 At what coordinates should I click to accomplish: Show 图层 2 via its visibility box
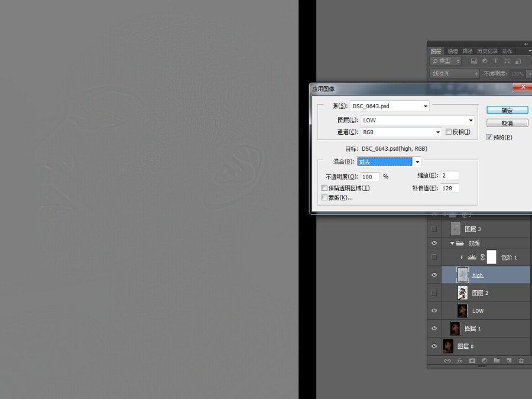pyautogui.click(x=434, y=293)
